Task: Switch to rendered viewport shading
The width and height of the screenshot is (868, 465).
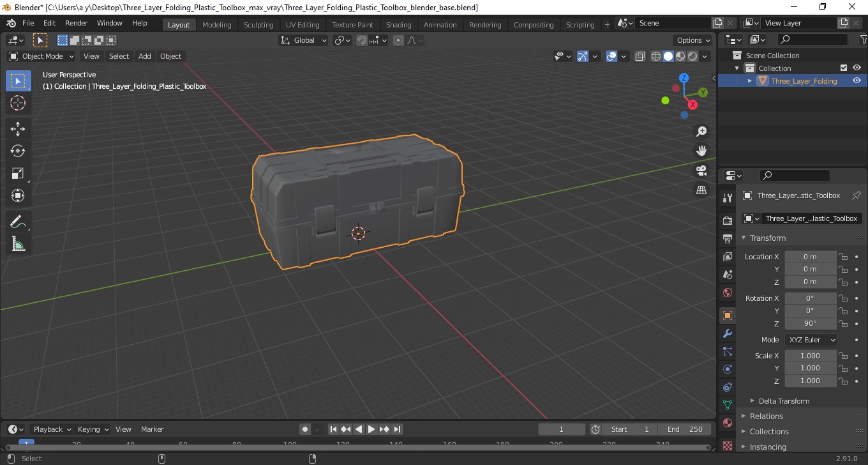Action: coord(692,56)
